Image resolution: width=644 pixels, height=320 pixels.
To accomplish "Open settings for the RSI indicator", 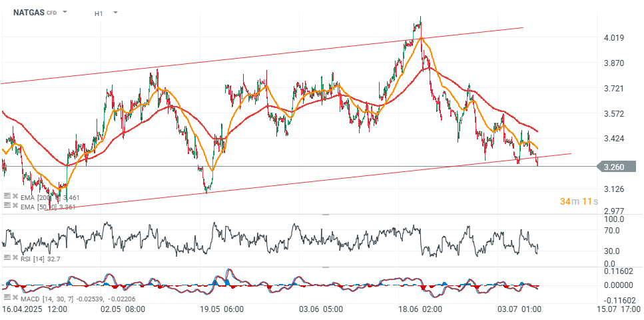I will pyautogui.click(x=7, y=257).
